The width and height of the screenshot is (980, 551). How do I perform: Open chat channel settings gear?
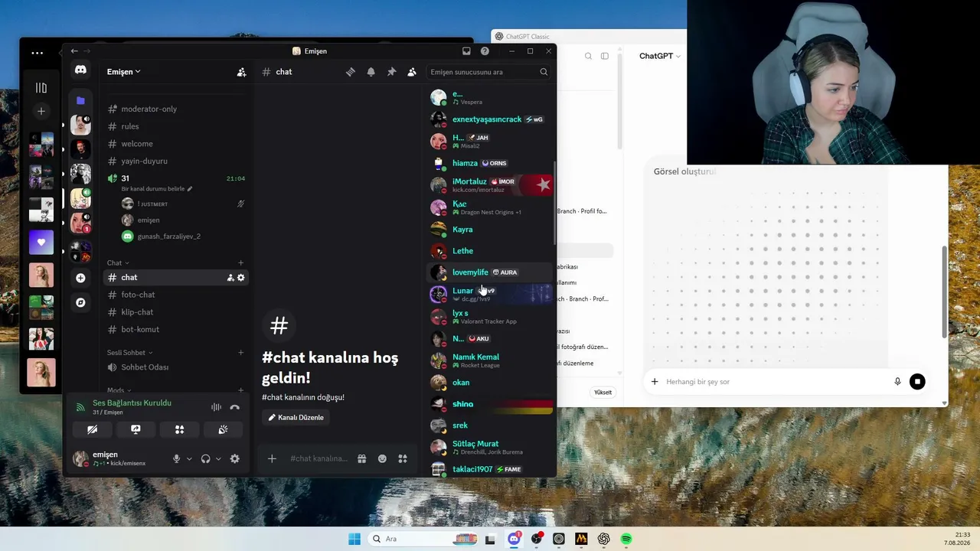pos(241,278)
